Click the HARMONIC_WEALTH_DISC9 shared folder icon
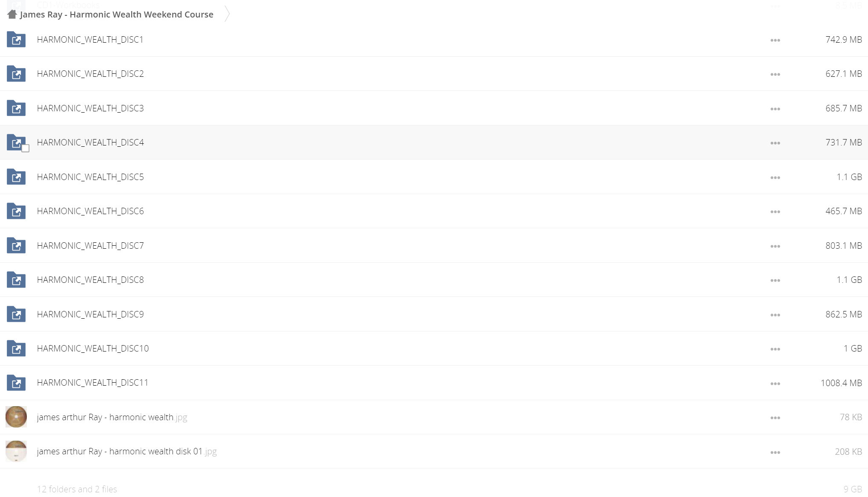The image size is (868, 497). 16,314
